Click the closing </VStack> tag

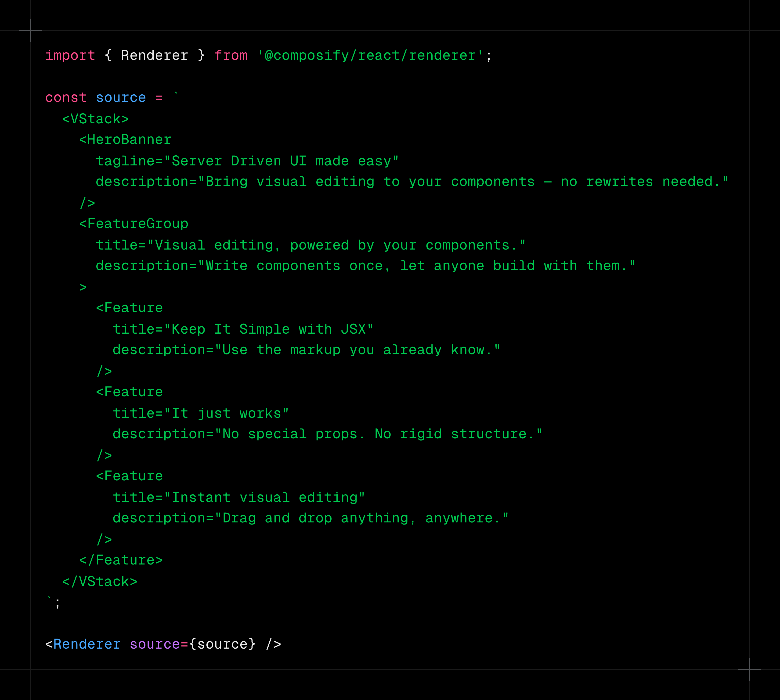(100, 582)
